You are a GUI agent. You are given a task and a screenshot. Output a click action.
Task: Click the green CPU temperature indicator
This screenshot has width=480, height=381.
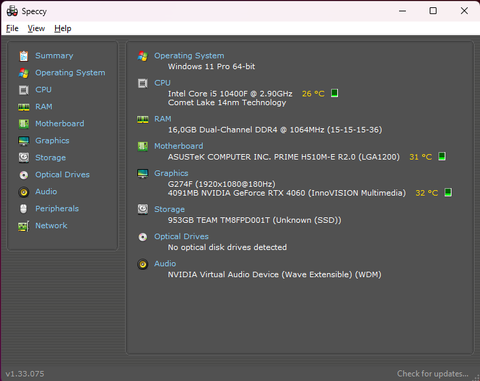coord(334,93)
